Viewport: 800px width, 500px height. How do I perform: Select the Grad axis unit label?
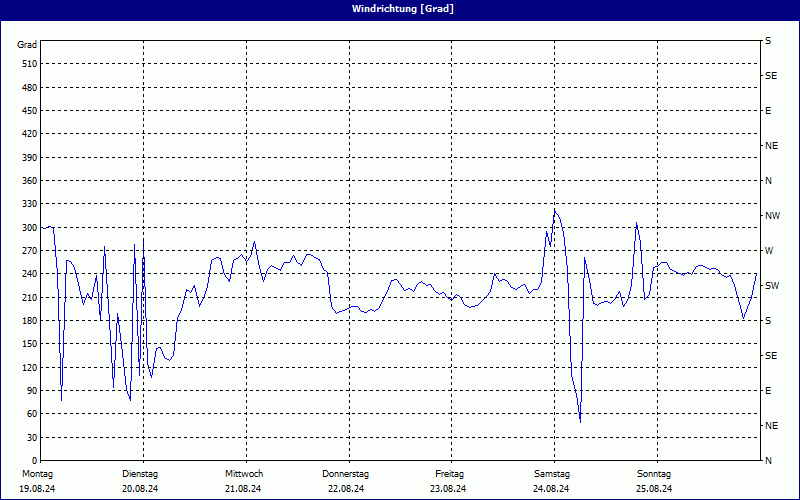point(27,45)
